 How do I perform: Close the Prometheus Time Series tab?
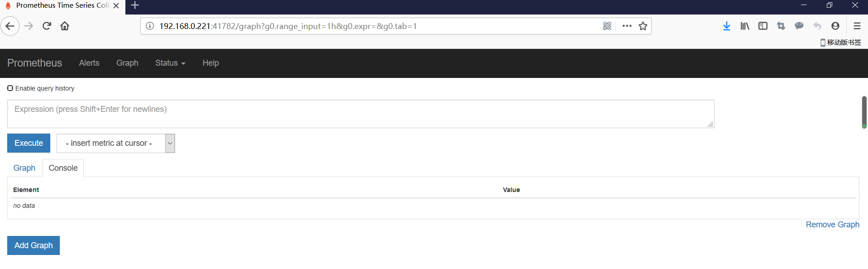(x=116, y=6)
